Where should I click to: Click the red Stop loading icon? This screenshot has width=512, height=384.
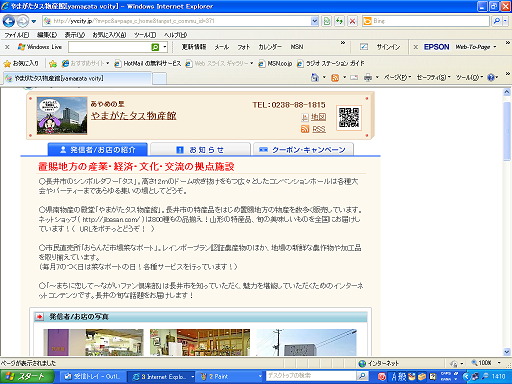352,21
